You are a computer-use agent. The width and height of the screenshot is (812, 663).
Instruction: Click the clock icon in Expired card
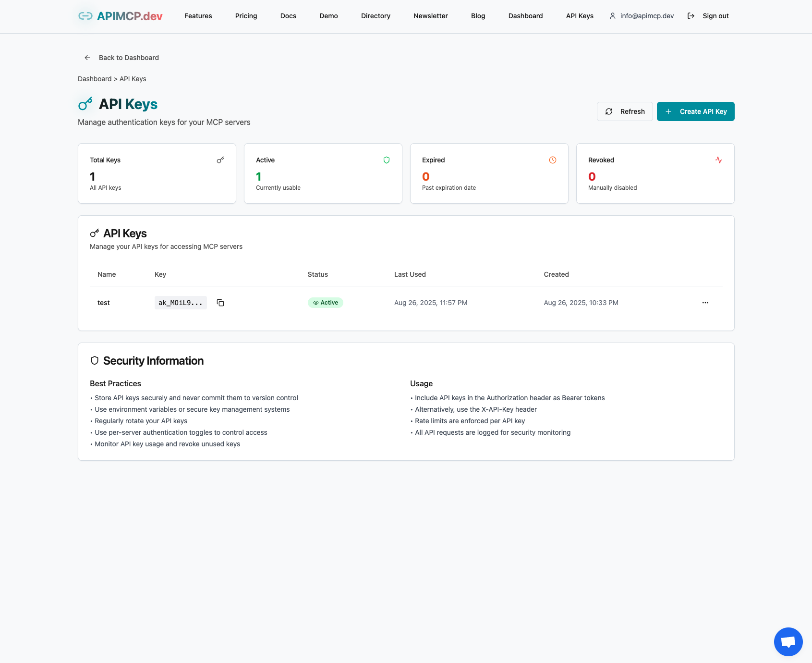[553, 160]
